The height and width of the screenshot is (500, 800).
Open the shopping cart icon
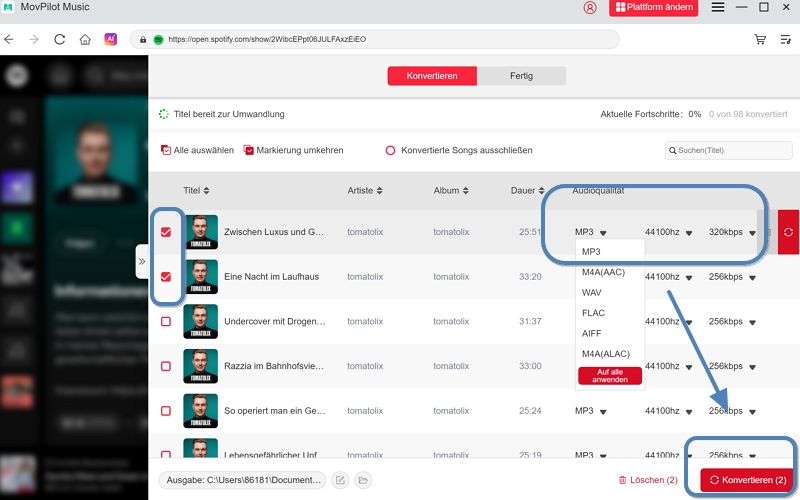(760, 39)
